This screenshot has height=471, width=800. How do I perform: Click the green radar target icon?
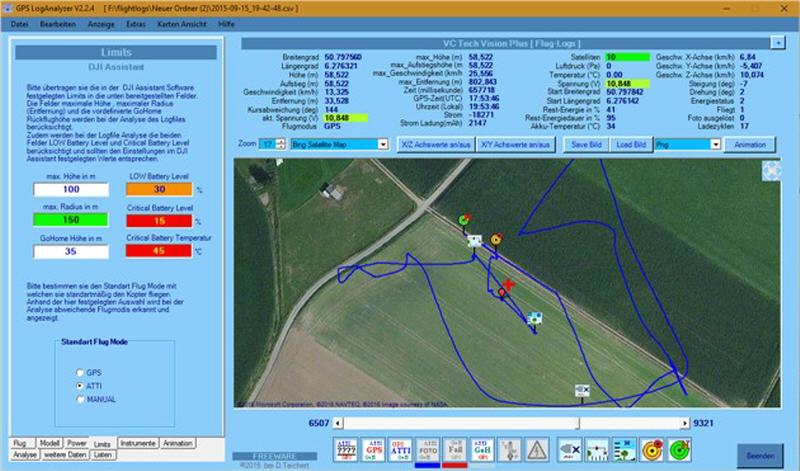coord(679,450)
